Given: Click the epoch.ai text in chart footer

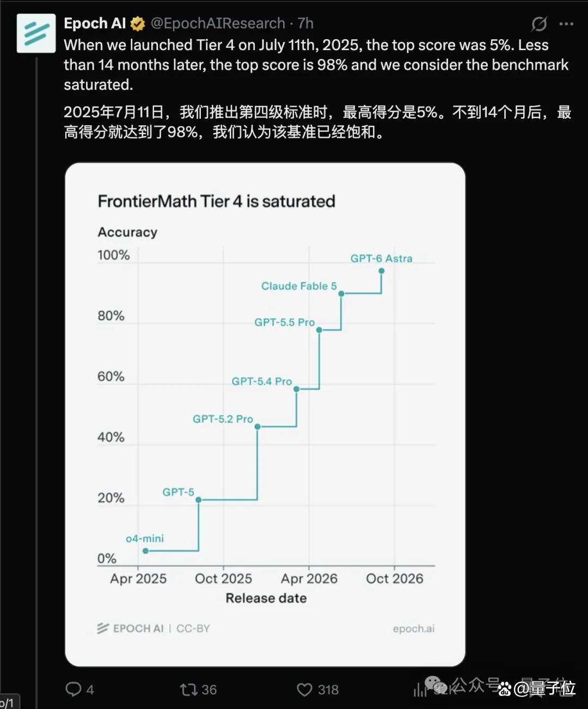Looking at the screenshot, I should (x=414, y=629).
